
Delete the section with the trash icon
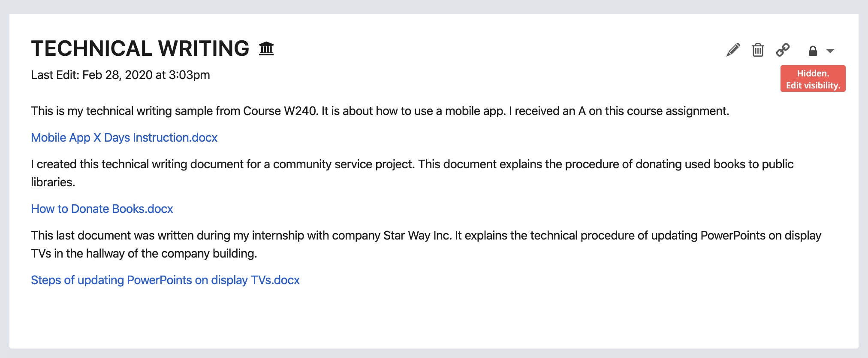758,50
